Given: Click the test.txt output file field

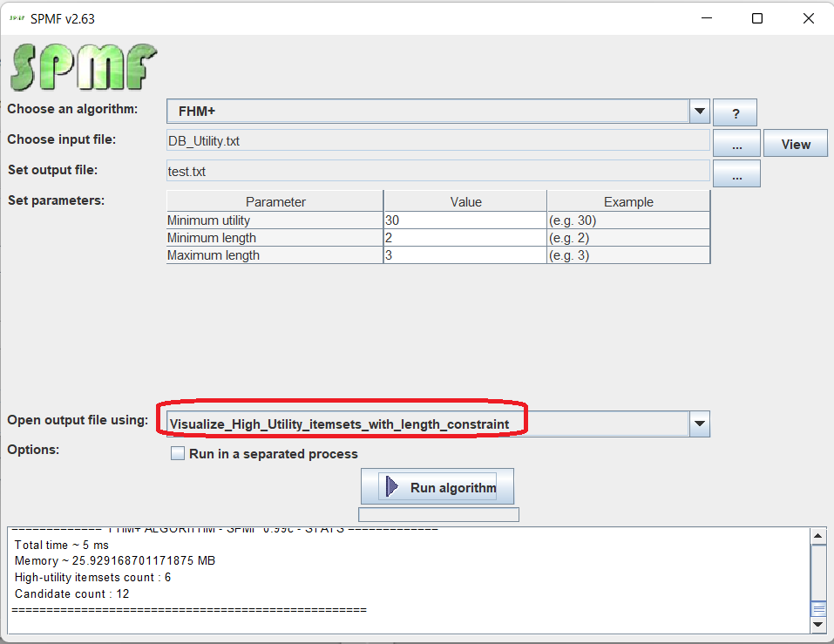Looking at the screenshot, I should point(437,172).
